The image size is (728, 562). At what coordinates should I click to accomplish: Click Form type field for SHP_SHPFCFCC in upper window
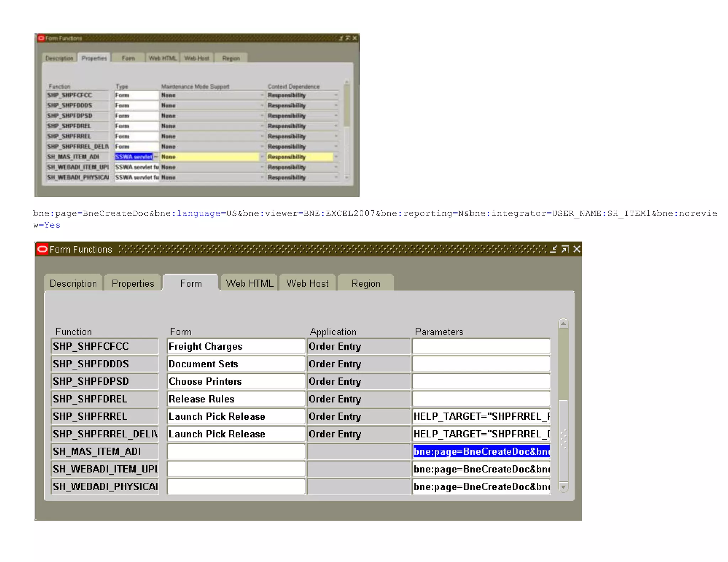coord(136,95)
